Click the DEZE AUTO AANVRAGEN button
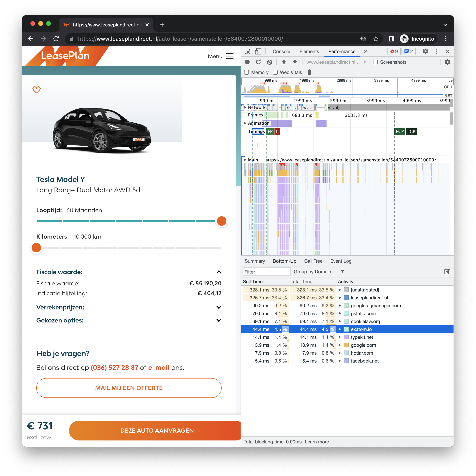The width and height of the screenshot is (476, 476). pos(155,431)
